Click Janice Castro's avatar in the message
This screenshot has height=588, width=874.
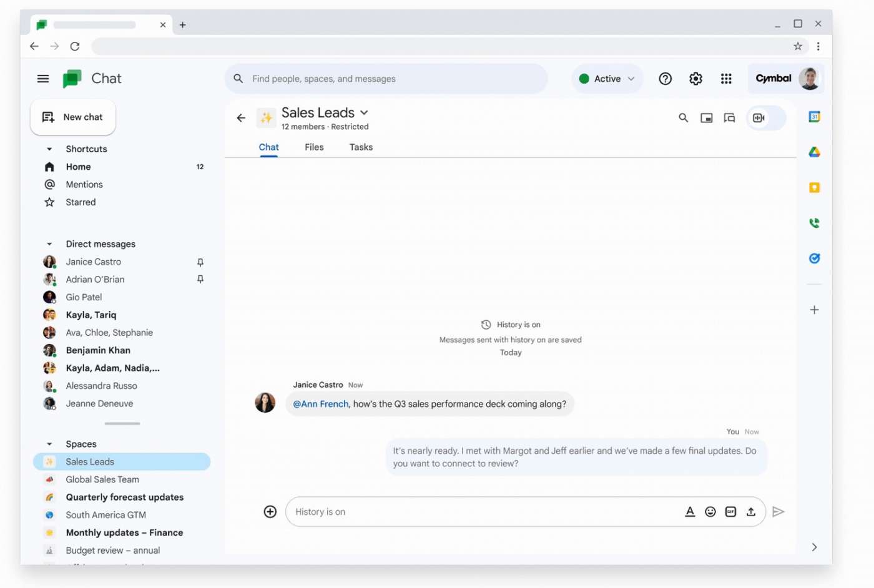[265, 403]
